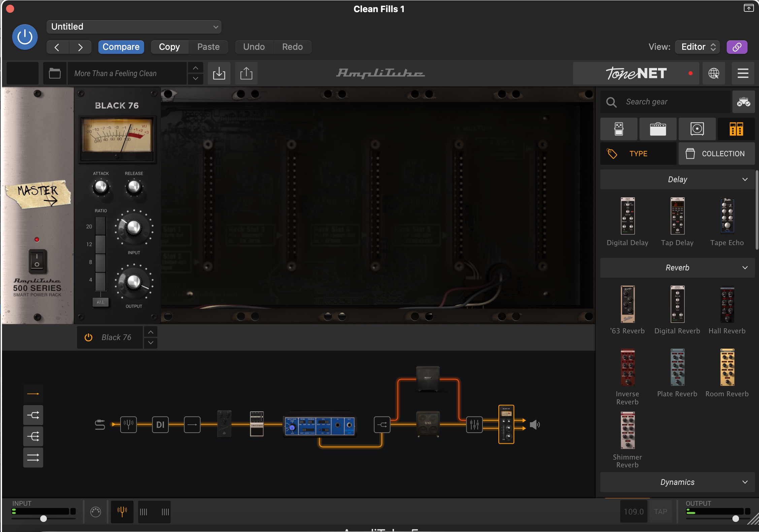Click the input tuner block in chain
The width and height of the screenshot is (759, 532).
(x=128, y=425)
